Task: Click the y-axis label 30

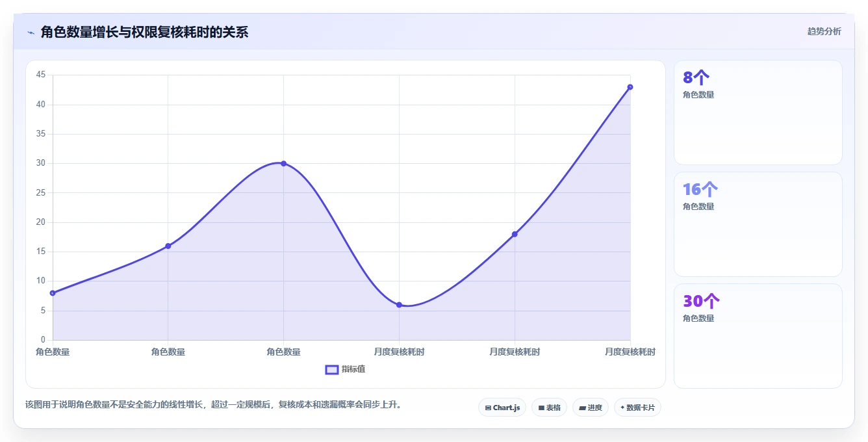Action: pos(41,163)
